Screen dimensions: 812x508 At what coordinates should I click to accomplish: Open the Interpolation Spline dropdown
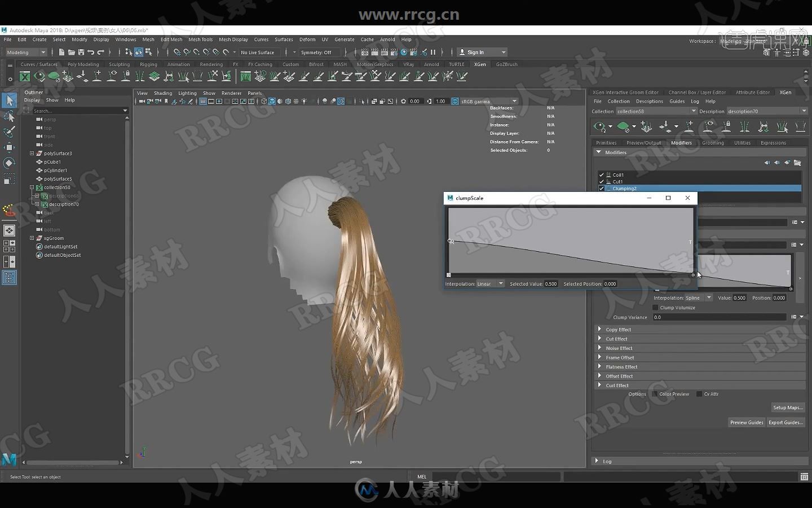click(x=699, y=298)
